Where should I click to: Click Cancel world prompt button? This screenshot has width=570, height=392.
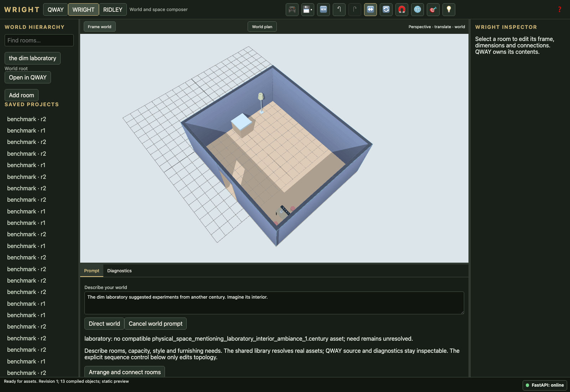(155, 324)
